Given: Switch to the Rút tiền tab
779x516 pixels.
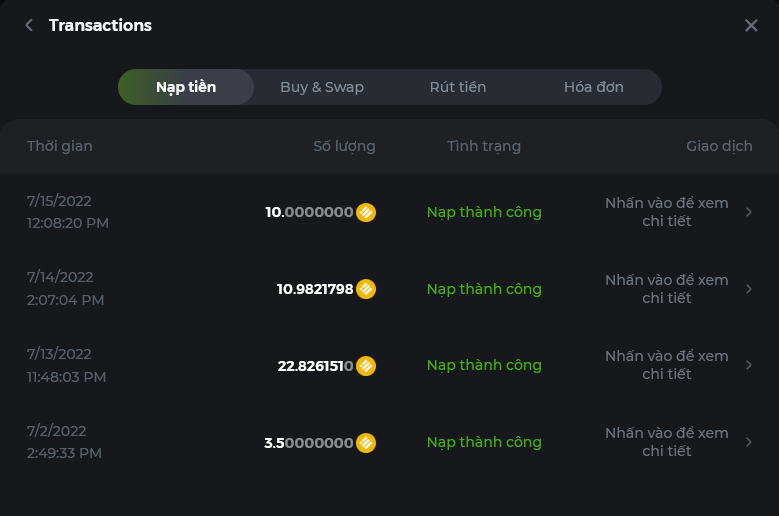Looking at the screenshot, I should (458, 87).
